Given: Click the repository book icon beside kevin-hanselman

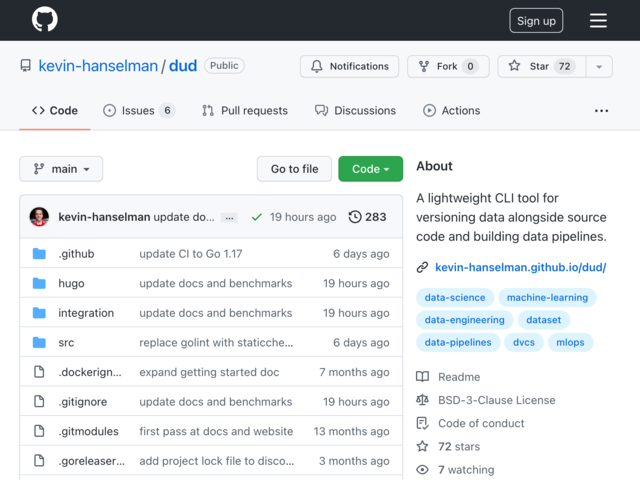Looking at the screenshot, I should (26, 66).
